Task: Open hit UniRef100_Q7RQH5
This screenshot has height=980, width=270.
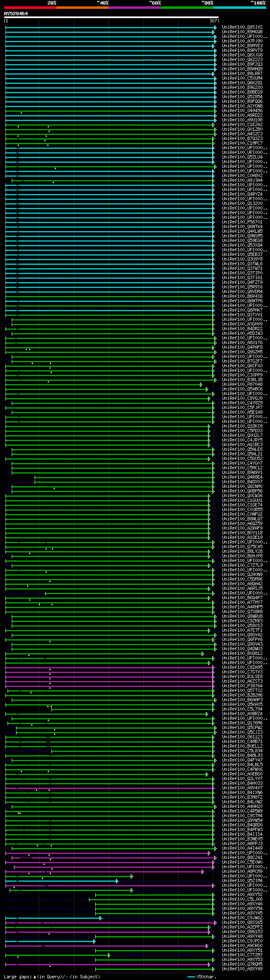Action: [x=242, y=964]
